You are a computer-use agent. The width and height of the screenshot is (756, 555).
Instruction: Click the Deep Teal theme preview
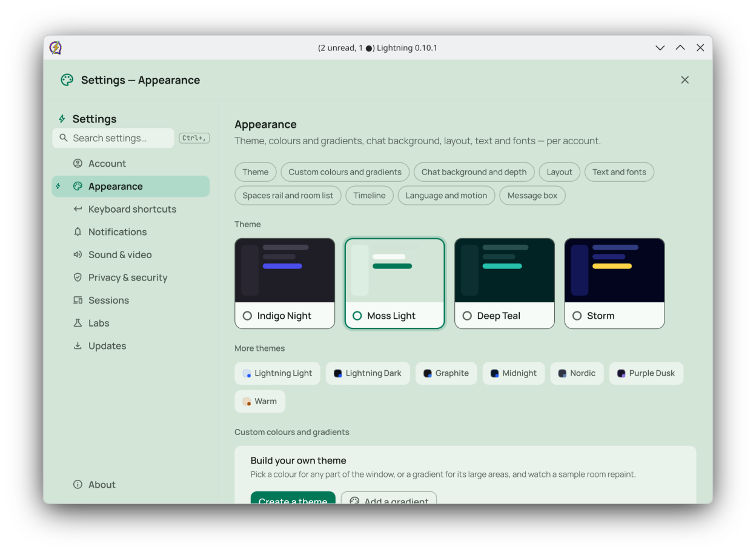(x=505, y=270)
